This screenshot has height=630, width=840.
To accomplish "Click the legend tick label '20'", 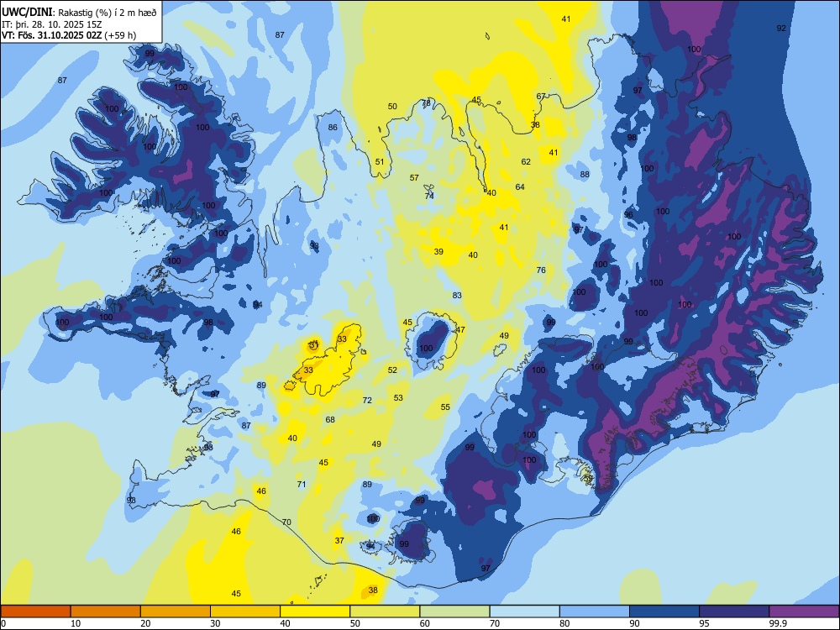I will pyautogui.click(x=145, y=623).
